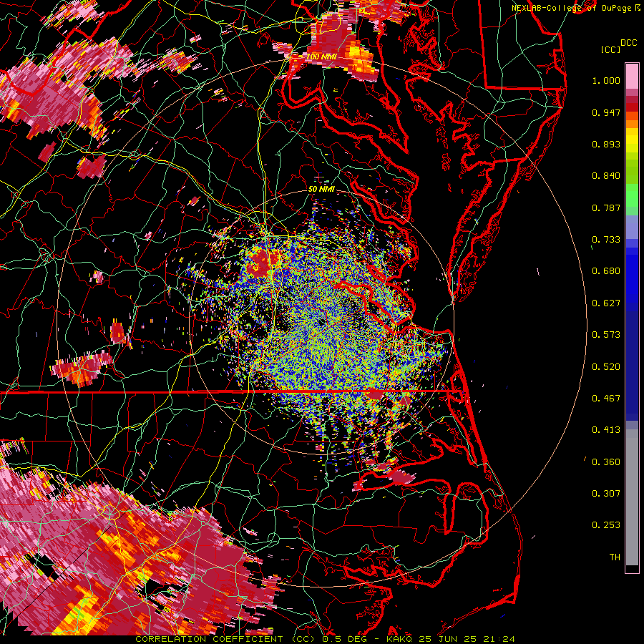Viewport: 644px width, 644px height.
Task: Click the 0.307 value on color scale
Action: click(606, 494)
